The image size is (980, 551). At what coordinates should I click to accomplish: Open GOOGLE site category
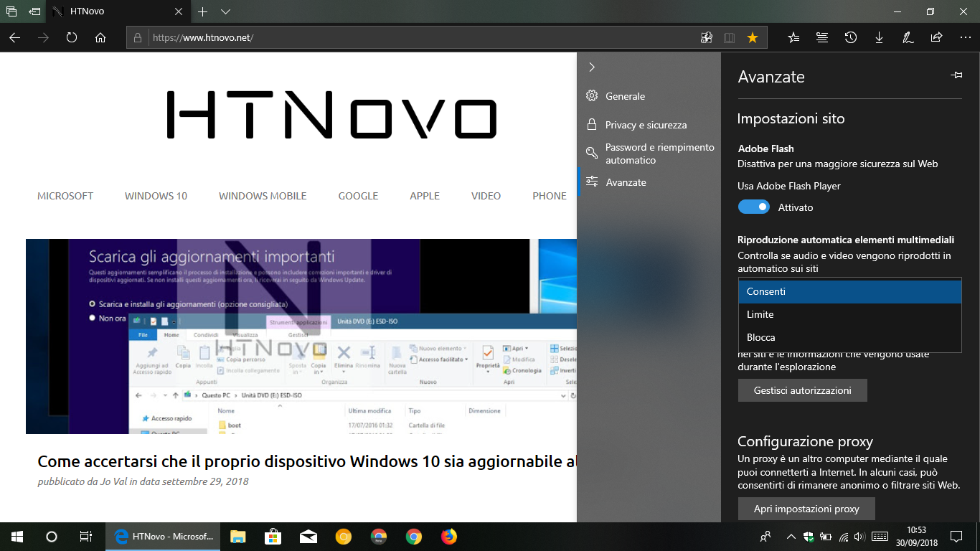(x=358, y=196)
